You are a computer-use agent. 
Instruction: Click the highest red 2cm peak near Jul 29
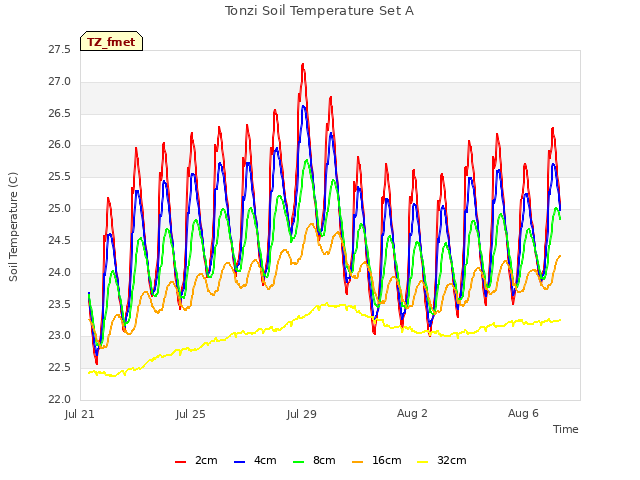pos(303,64)
